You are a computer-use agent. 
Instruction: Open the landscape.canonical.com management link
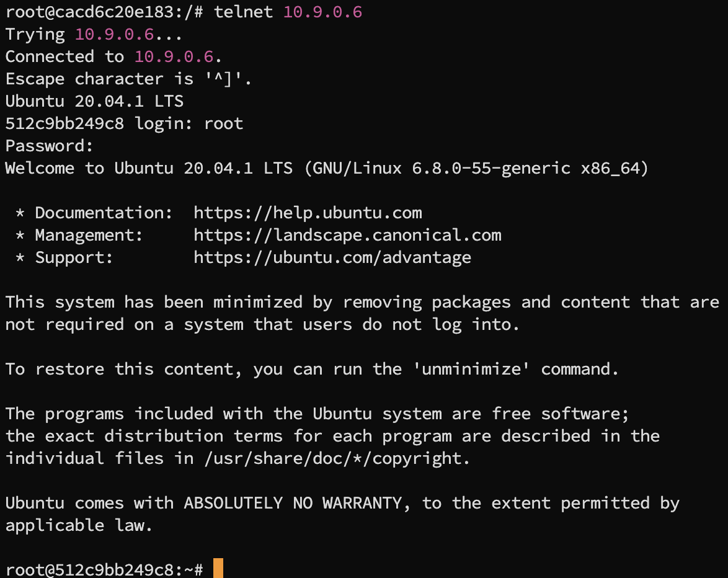point(347,236)
